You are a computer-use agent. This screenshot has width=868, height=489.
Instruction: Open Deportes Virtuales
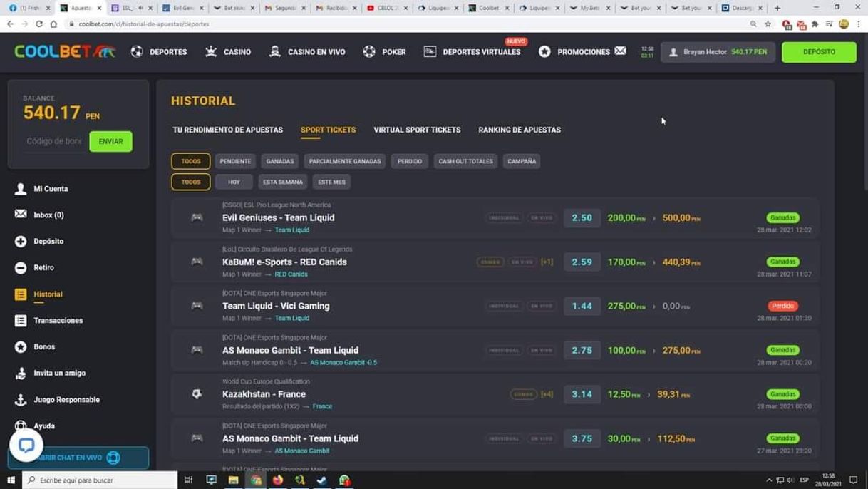point(472,52)
